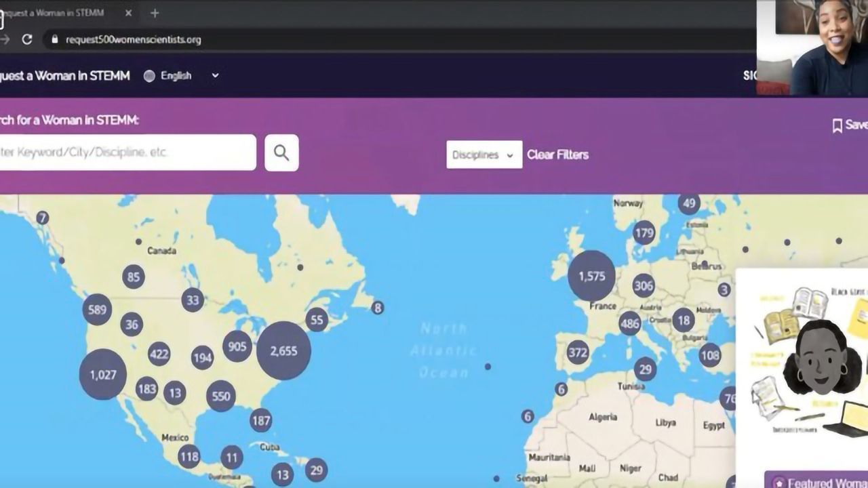Click the 3 cluster near Moldova
The image size is (868, 488).
point(724,290)
